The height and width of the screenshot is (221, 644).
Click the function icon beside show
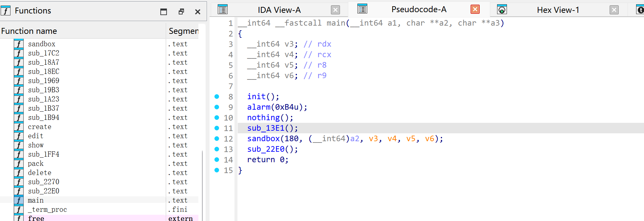[x=19, y=145]
